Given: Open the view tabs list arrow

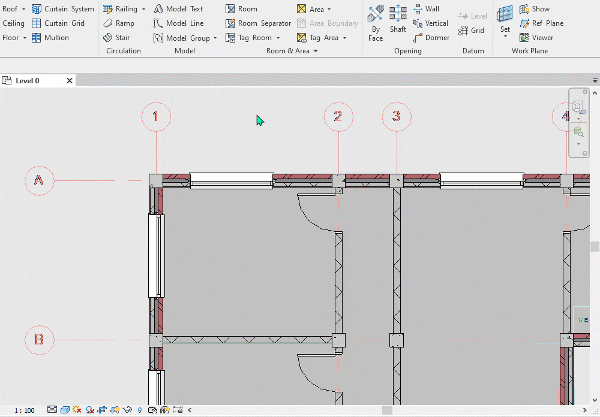Looking at the screenshot, I should coord(595,80).
